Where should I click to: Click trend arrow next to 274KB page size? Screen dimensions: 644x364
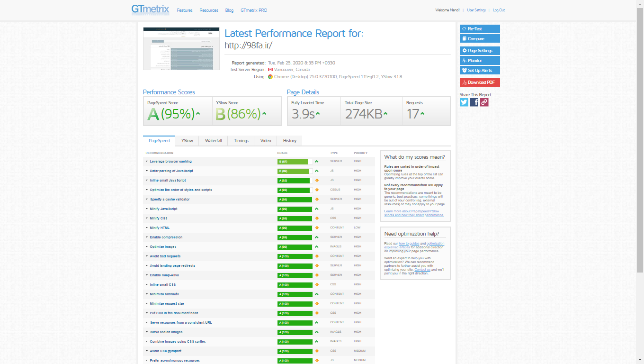(385, 114)
